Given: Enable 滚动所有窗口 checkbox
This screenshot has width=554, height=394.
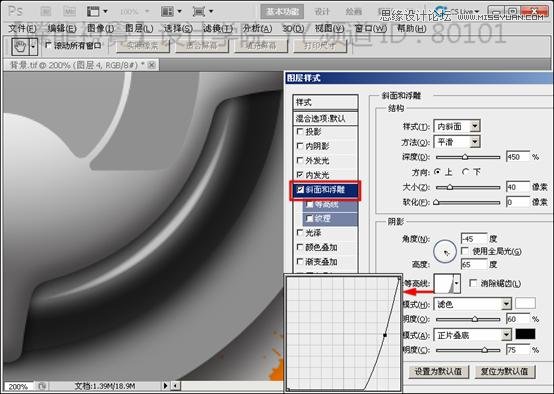Looking at the screenshot, I should (49, 45).
